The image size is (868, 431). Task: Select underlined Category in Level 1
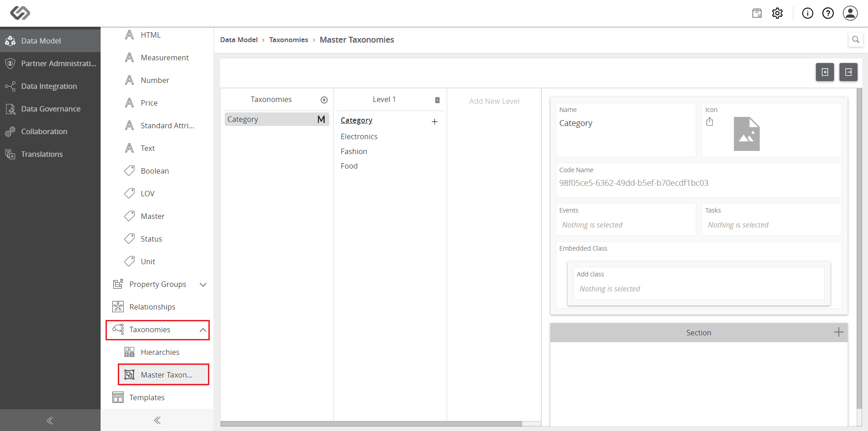point(357,120)
